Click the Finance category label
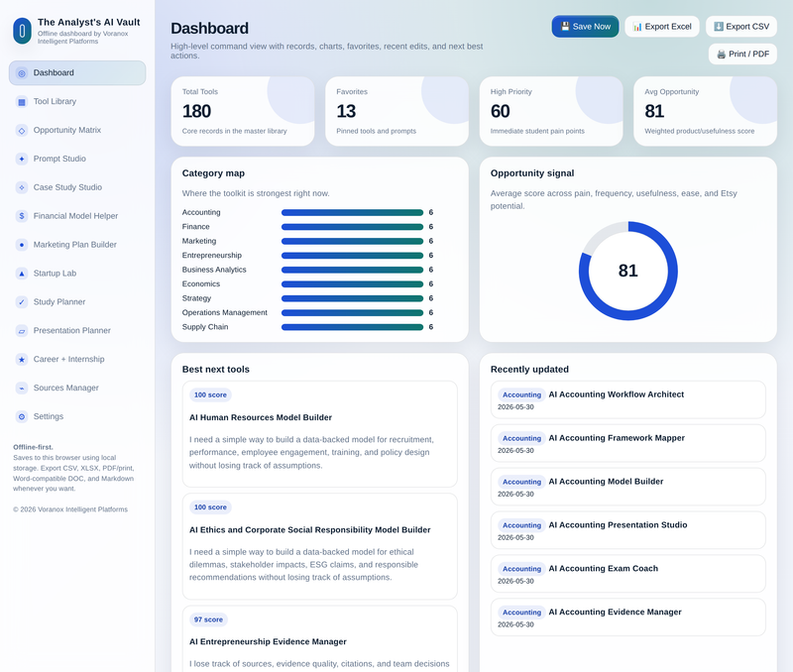 pyautogui.click(x=195, y=227)
